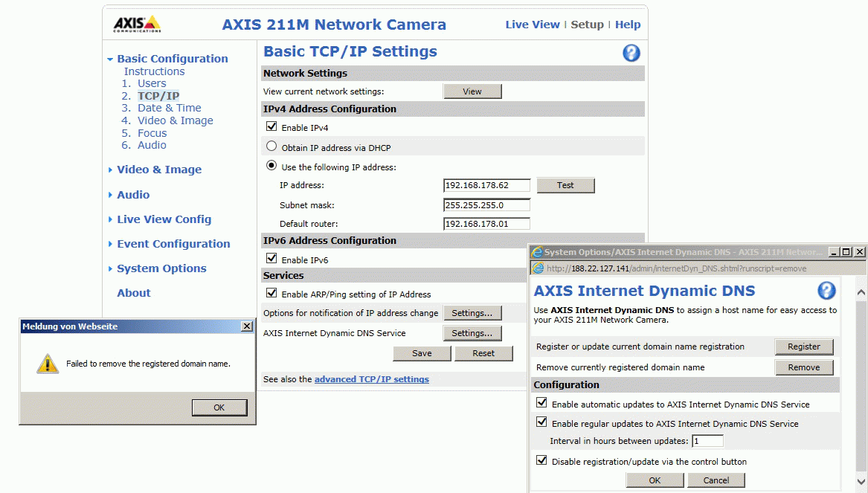Minimize the Dynamic DNS popup window
The width and height of the screenshot is (868, 493).
pos(833,252)
